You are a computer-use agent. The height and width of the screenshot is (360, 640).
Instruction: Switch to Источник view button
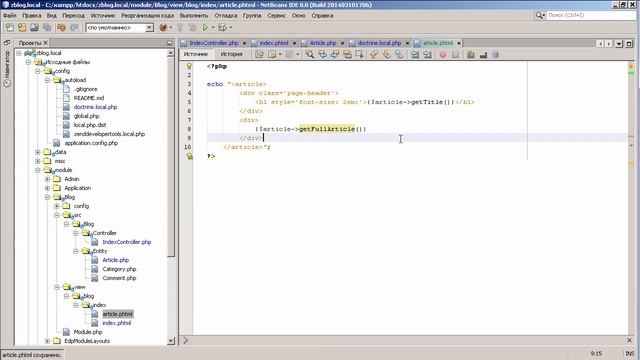click(196, 54)
